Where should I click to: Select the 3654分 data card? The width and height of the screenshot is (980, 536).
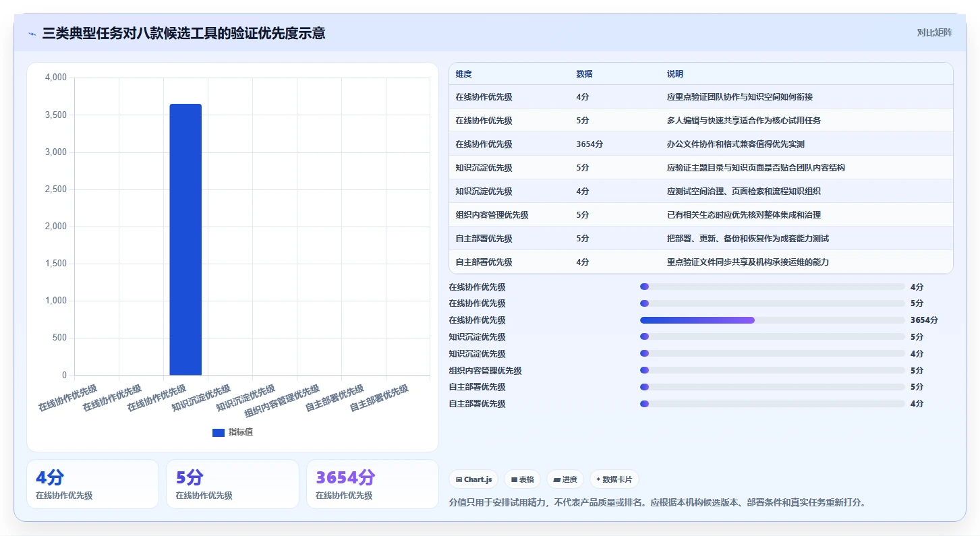pyautogui.click(x=372, y=484)
